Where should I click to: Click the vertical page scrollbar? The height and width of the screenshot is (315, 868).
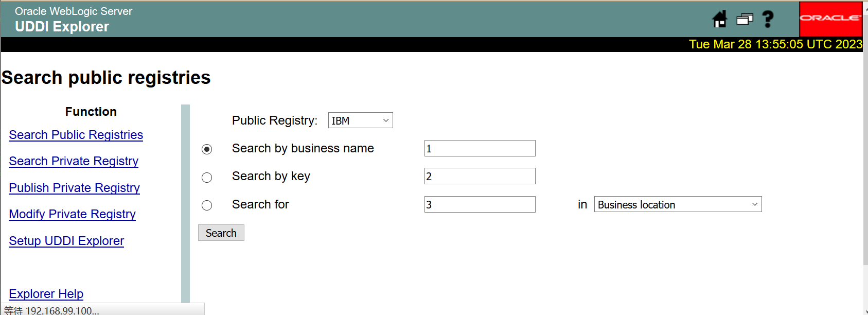tap(865, 154)
